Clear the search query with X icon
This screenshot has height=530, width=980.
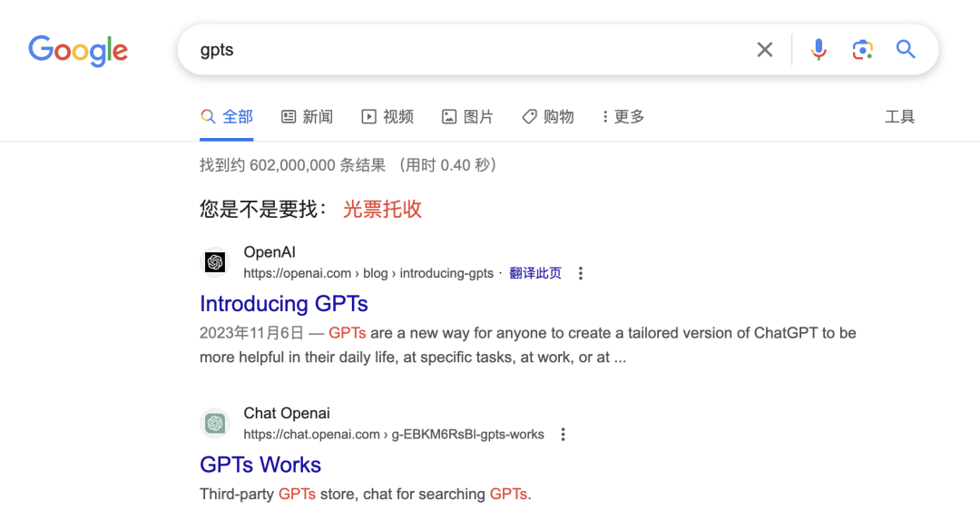(x=764, y=49)
